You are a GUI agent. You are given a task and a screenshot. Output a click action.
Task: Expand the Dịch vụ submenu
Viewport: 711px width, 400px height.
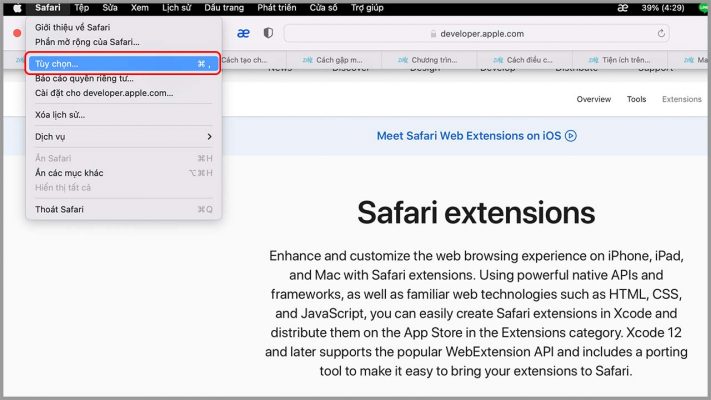point(123,136)
